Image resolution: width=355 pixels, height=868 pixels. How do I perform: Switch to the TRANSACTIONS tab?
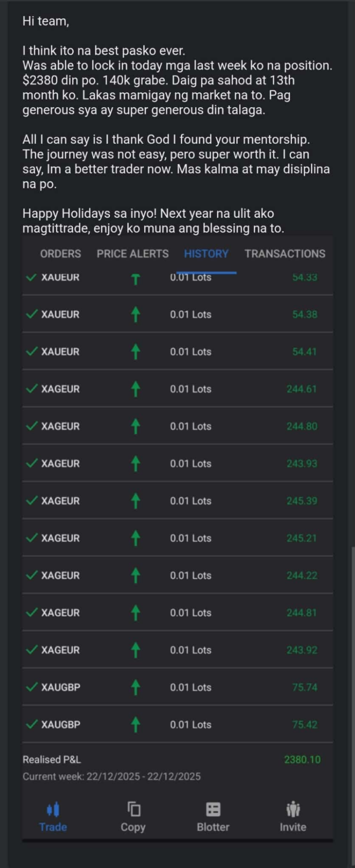[x=285, y=253]
